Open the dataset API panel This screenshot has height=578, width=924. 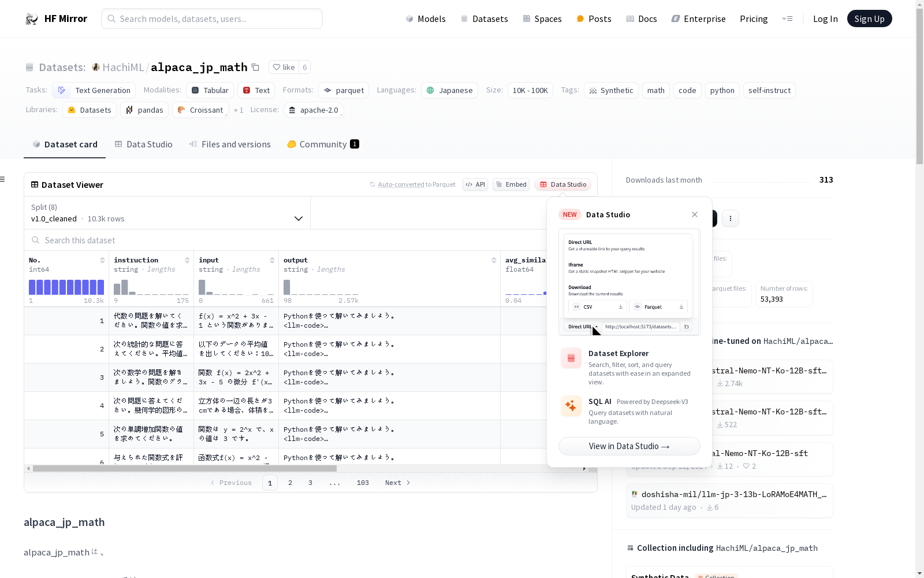[x=475, y=184]
